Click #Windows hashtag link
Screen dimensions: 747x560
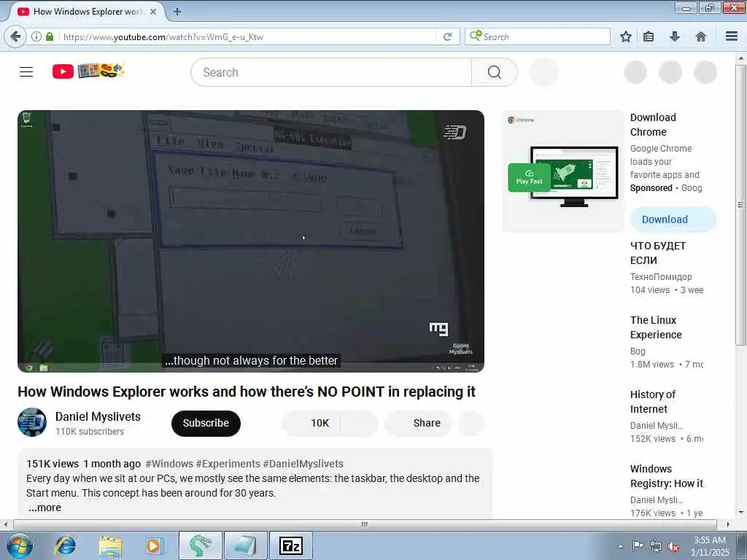(x=169, y=464)
